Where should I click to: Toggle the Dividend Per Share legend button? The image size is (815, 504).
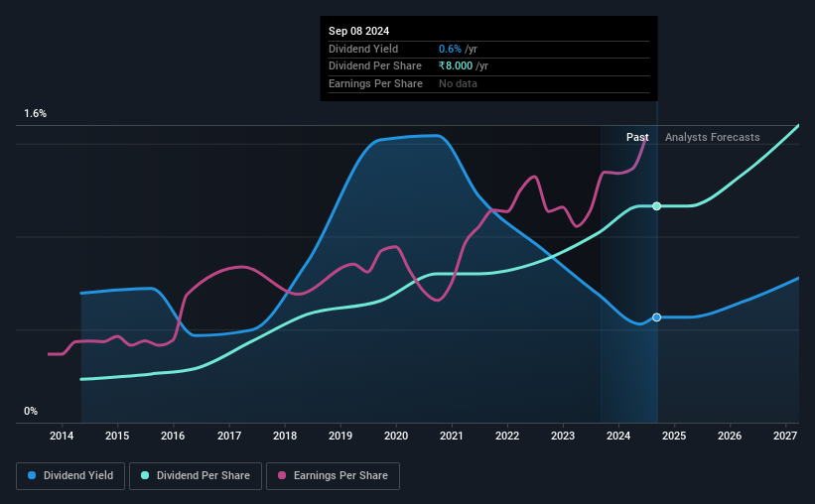click(196, 476)
